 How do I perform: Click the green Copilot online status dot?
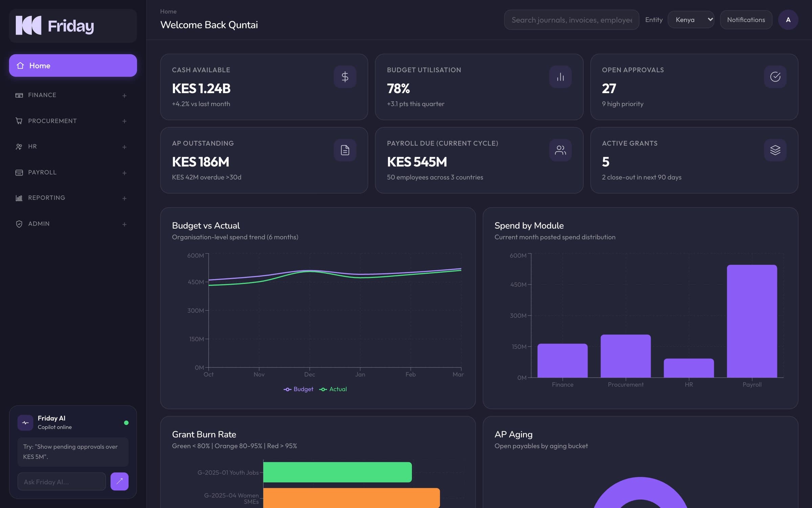(126, 423)
